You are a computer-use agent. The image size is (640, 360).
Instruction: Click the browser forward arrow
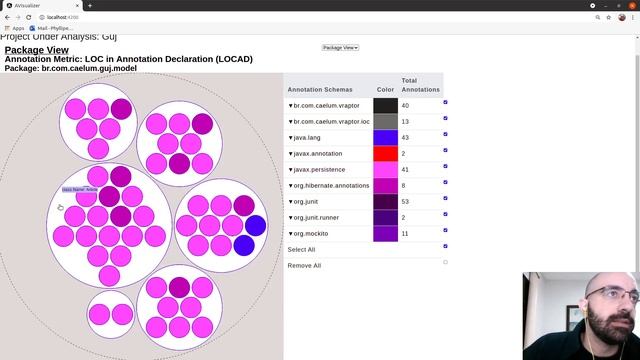[18, 17]
